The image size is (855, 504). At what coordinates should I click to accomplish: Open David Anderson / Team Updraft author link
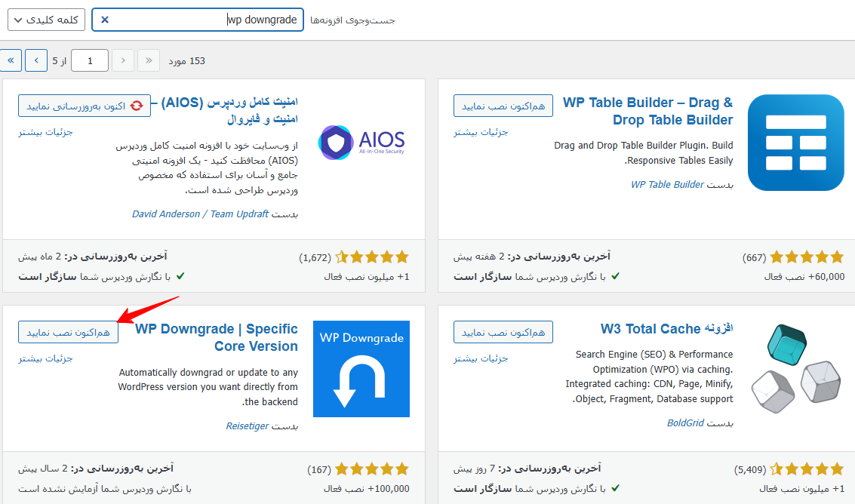pos(200,214)
